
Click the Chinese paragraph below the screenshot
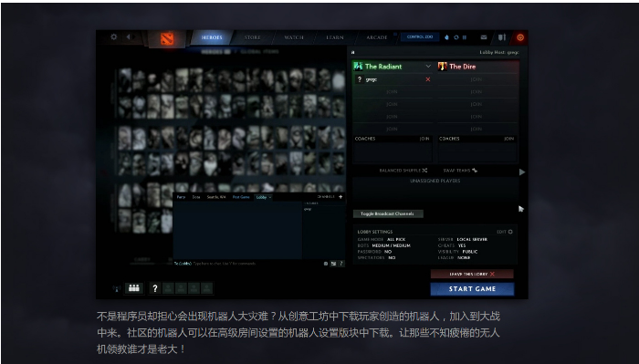299,333
